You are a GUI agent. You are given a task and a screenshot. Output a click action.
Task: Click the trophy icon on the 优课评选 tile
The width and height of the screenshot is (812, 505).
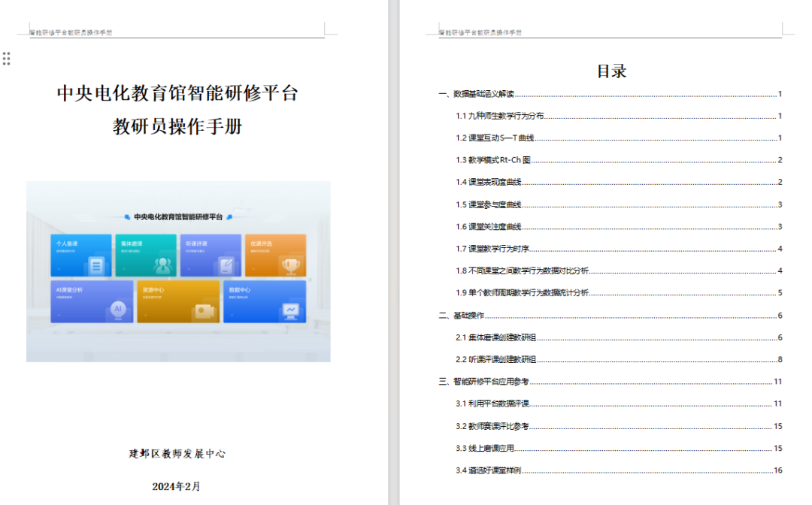tap(290, 265)
